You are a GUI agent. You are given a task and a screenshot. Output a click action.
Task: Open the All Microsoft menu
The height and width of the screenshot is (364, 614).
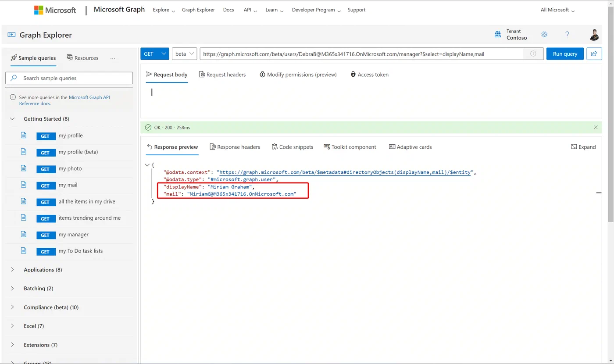point(557,10)
